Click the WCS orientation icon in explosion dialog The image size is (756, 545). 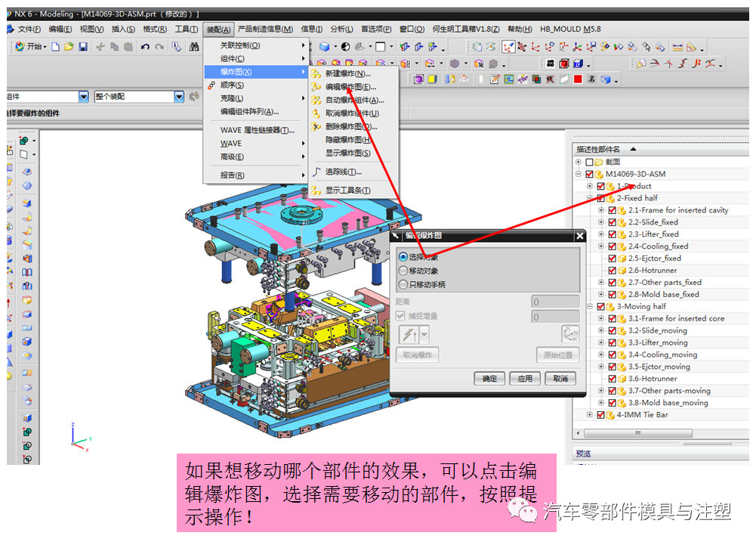coord(571,335)
